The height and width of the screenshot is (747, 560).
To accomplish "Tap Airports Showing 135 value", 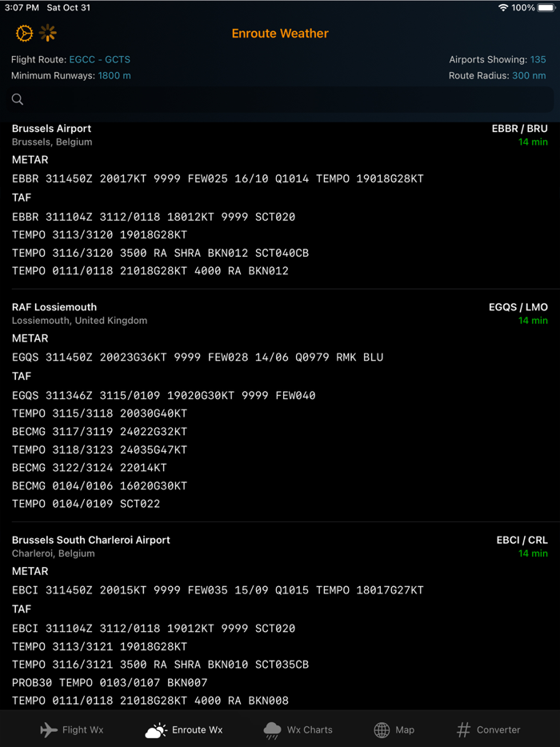I will tap(538, 59).
